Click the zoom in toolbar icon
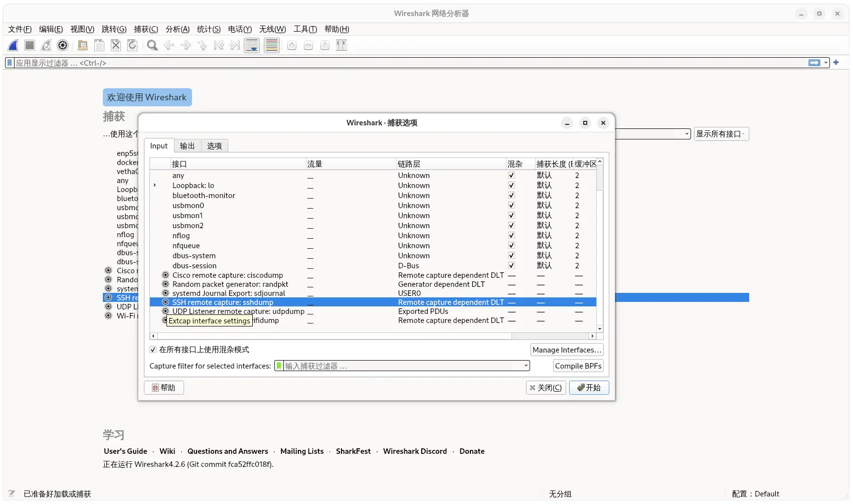Viewport: 853px width, 504px height. click(x=292, y=46)
